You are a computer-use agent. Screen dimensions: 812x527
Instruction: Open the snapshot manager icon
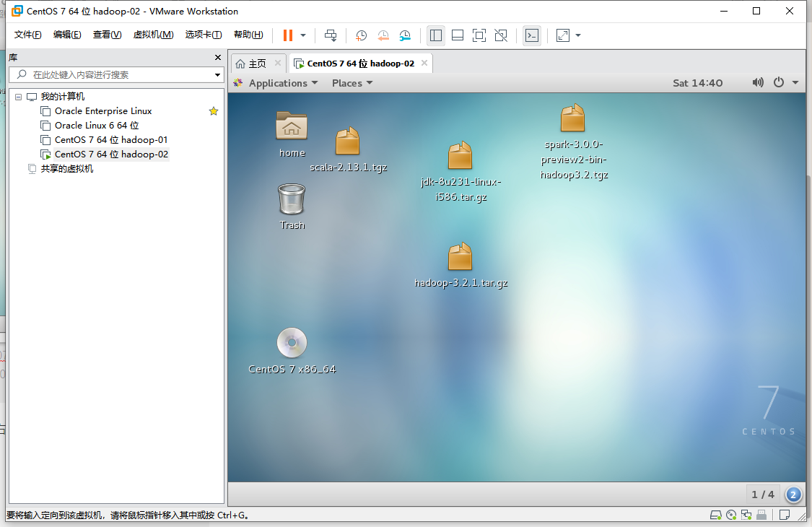coord(405,35)
